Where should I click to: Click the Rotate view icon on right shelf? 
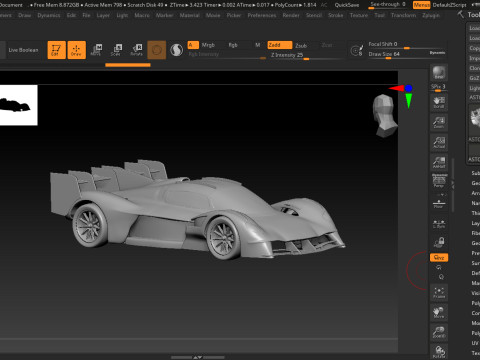[x=439, y=352]
